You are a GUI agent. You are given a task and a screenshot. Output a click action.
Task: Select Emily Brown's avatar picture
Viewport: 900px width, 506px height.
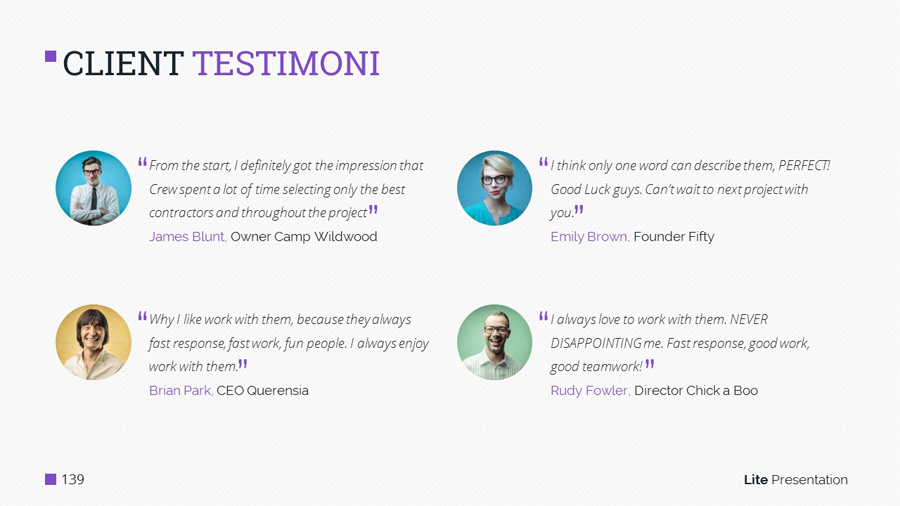(494, 188)
